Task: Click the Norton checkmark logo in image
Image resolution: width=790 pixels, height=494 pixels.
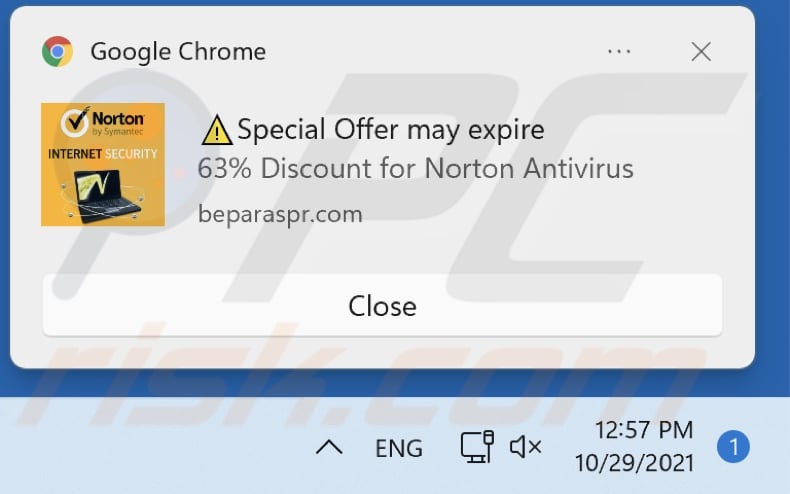Action: (x=75, y=122)
